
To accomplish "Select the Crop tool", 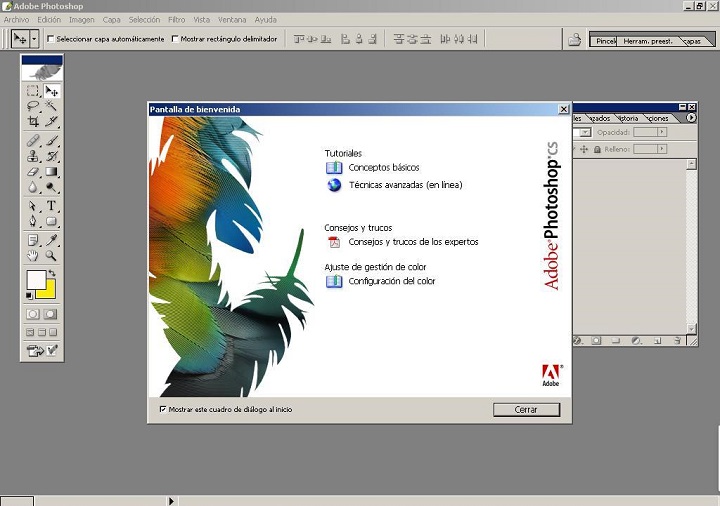I will click(33, 121).
